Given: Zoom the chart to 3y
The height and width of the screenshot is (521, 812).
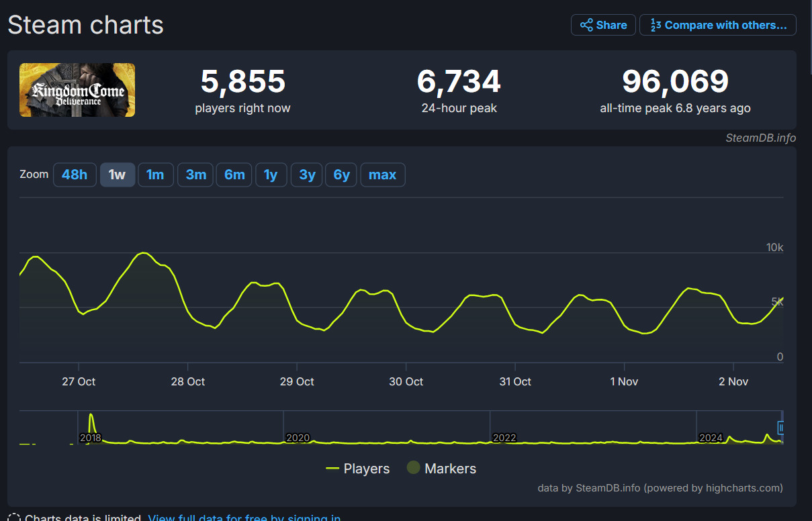Looking at the screenshot, I should coord(307,175).
